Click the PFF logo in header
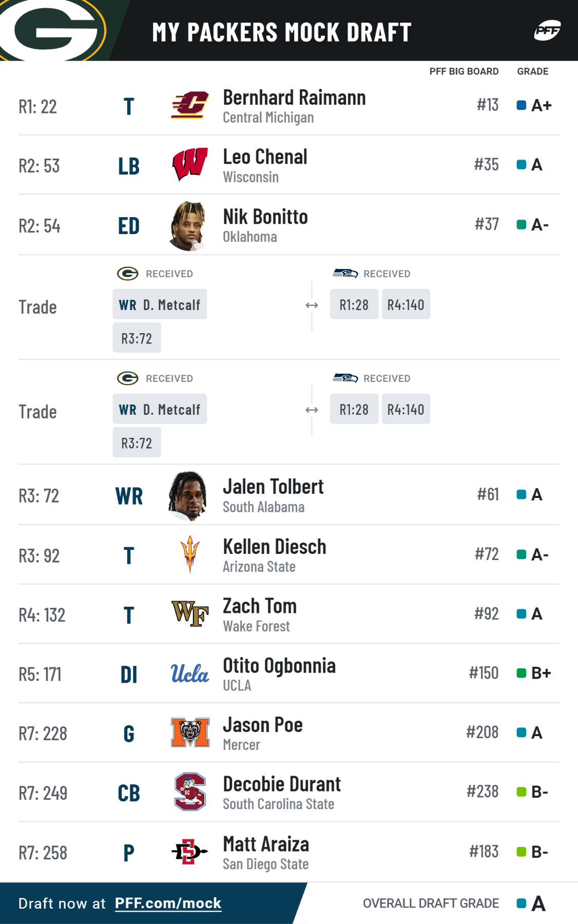Image resolution: width=578 pixels, height=924 pixels. [x=547, y=31]
